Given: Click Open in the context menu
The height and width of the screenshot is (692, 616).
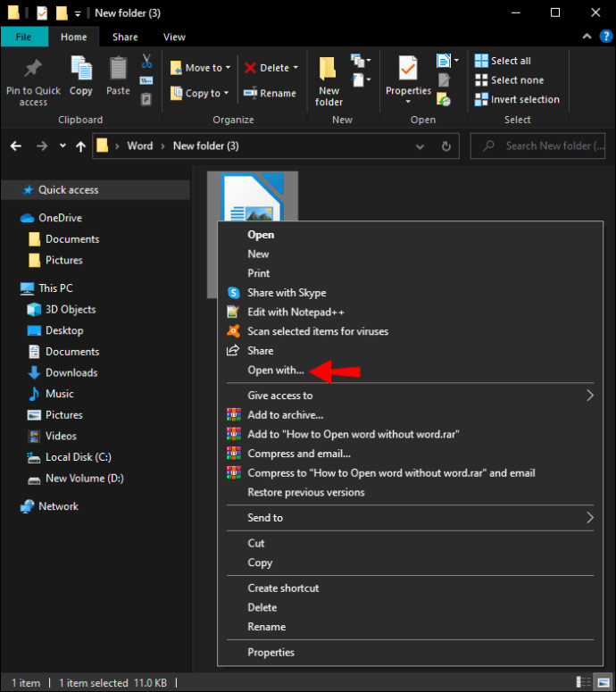Looking at the screenshot, I should [x=411, y=235].
